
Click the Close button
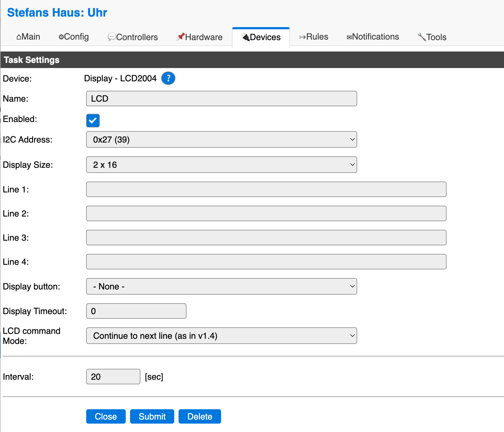(x=106, y=416)
